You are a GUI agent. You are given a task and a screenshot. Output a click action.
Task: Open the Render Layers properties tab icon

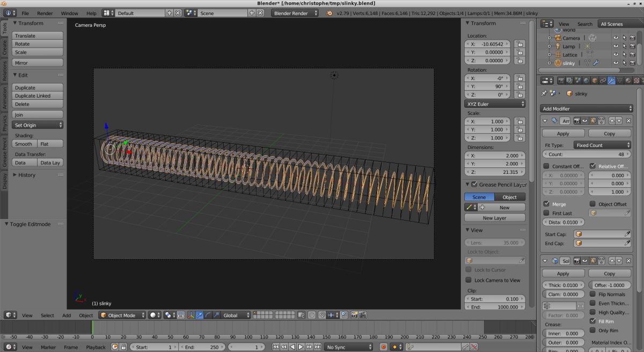pyautogui.click(x=569, y=80)
